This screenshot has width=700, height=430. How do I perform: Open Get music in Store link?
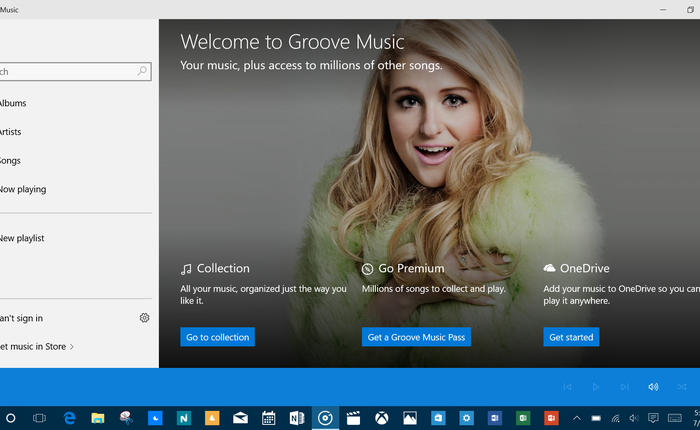click(36, 347)
